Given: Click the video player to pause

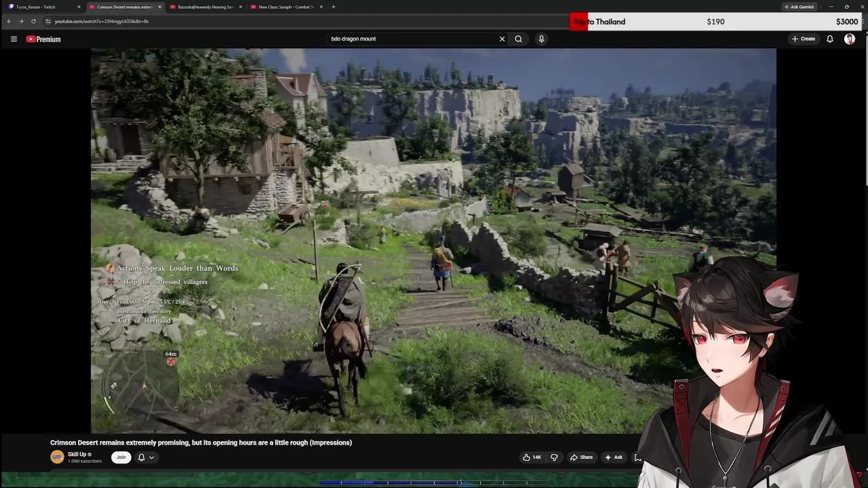Looking at the screenshot, I should (433, 241).
